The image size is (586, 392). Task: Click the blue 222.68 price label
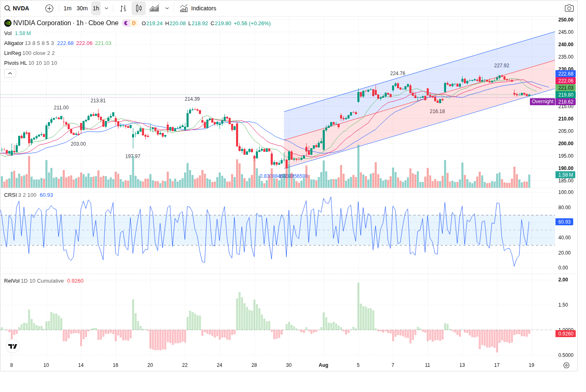point(566,74)
